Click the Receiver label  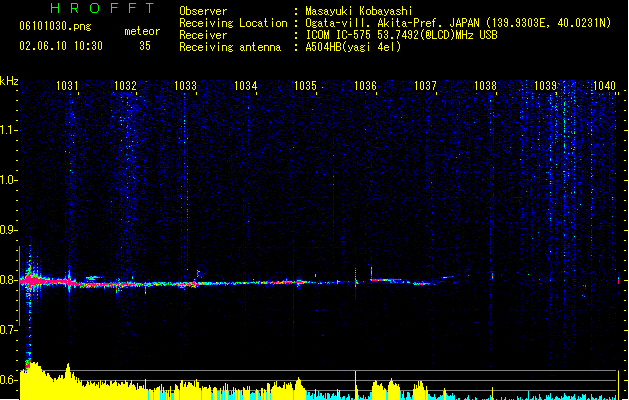pos(203,35)
